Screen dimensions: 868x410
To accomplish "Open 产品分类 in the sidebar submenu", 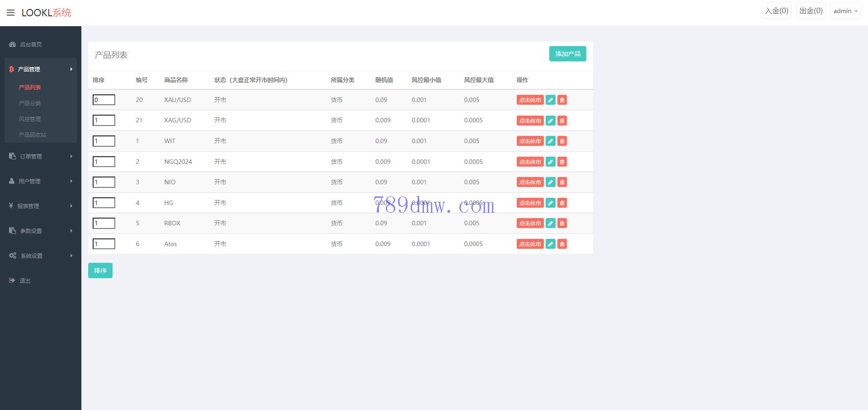I will tap(30, 103).
